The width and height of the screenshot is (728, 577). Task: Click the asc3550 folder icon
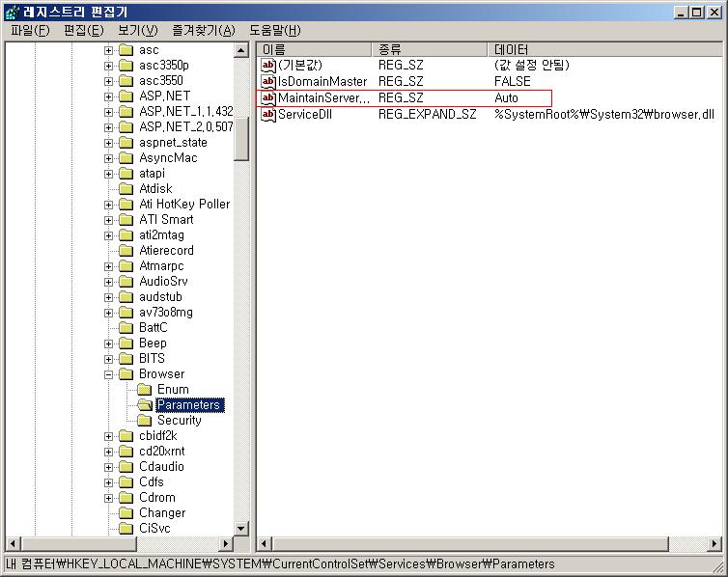click(126, 81)
